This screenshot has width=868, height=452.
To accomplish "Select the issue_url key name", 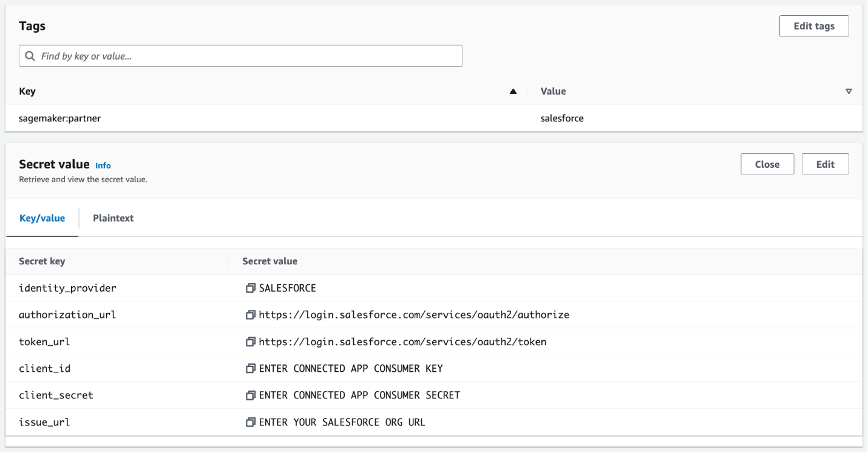I will pyautogui.click(x=44, y=422).
